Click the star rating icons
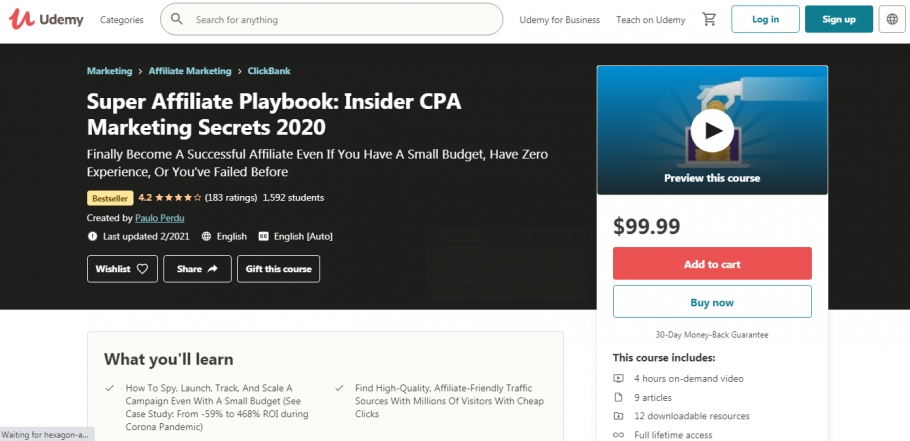 point(178,198)
